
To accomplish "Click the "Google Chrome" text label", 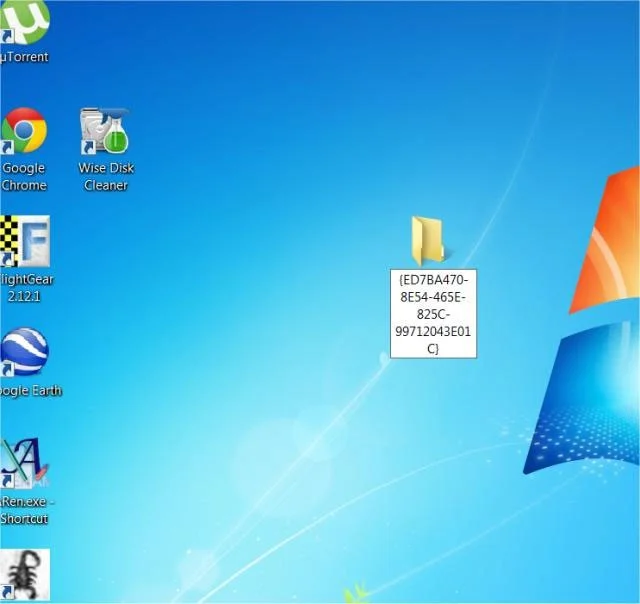I will pyautogui.click(x=24, y=177).
